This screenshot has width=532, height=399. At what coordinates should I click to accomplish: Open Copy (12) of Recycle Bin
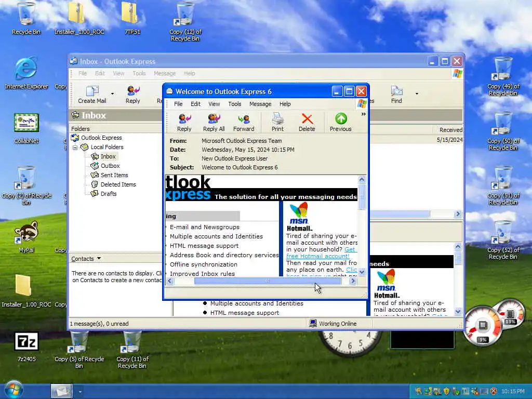tap(185, 21)
